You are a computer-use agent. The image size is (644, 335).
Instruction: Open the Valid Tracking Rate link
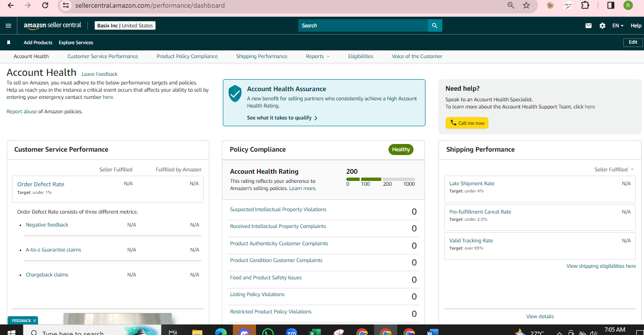click(471, 240)
